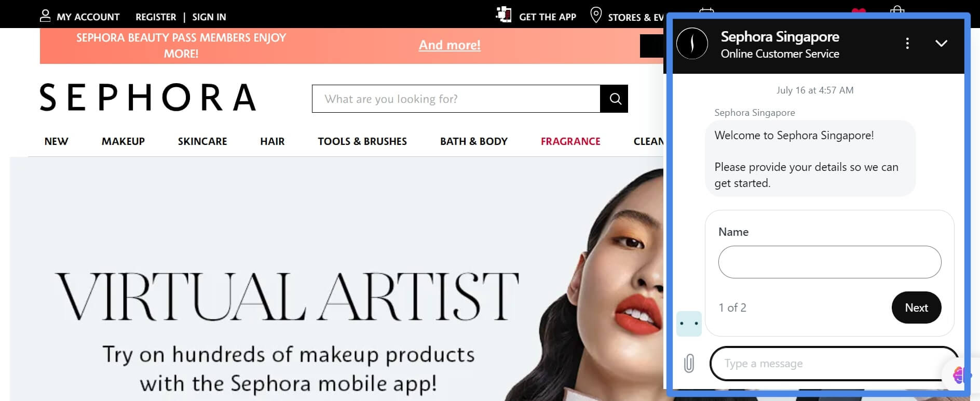
Task: Click the My Account link
Action: [x=88, y=17]
